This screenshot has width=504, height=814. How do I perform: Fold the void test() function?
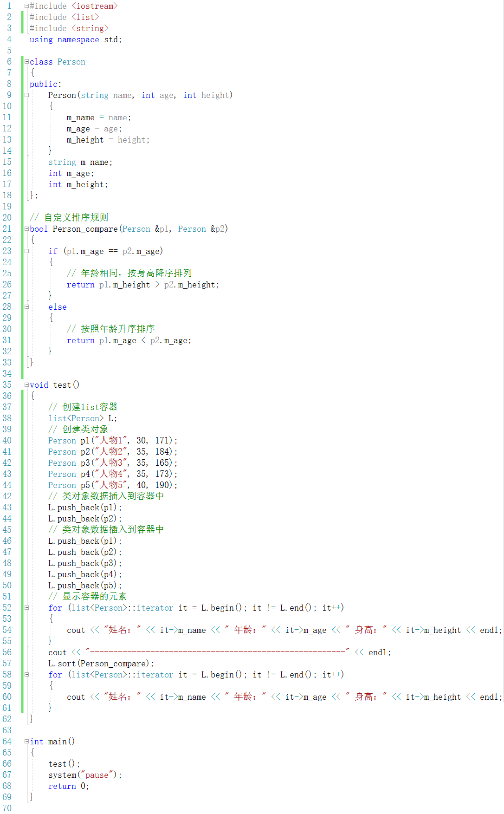coord(26,385)
